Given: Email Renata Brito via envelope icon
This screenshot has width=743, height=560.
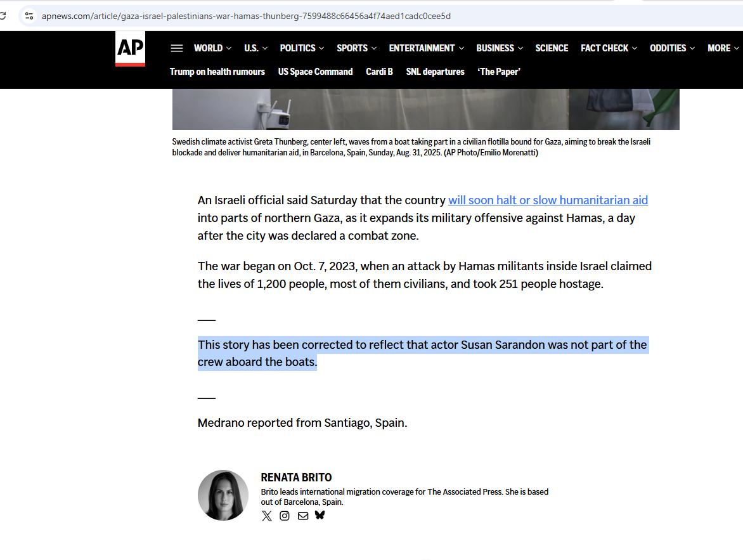Looking at the screenshot, I should [303, 516].
